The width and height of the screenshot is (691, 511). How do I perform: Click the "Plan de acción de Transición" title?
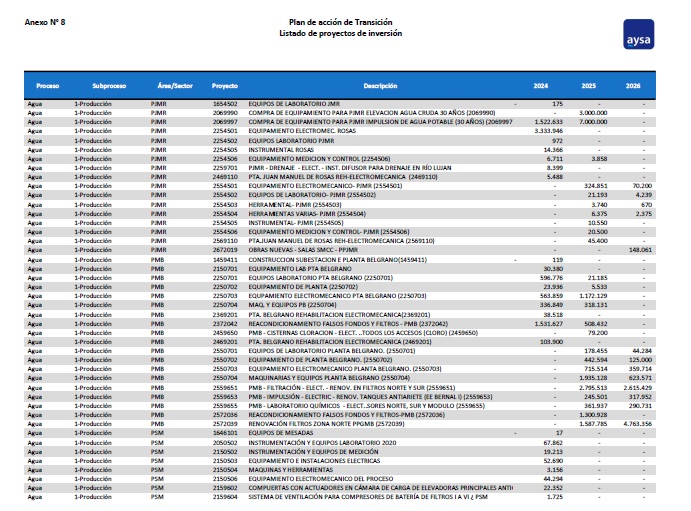pos(340,21)
